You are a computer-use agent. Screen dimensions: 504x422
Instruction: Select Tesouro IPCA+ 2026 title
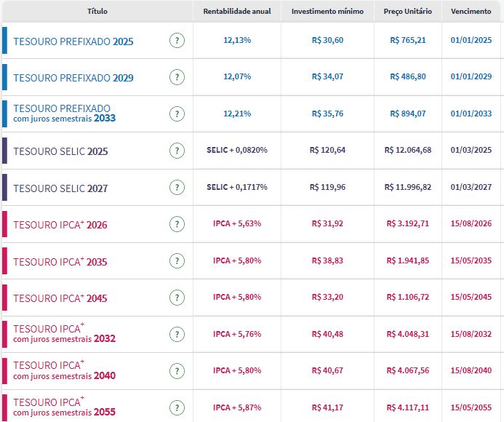(60, 225)
